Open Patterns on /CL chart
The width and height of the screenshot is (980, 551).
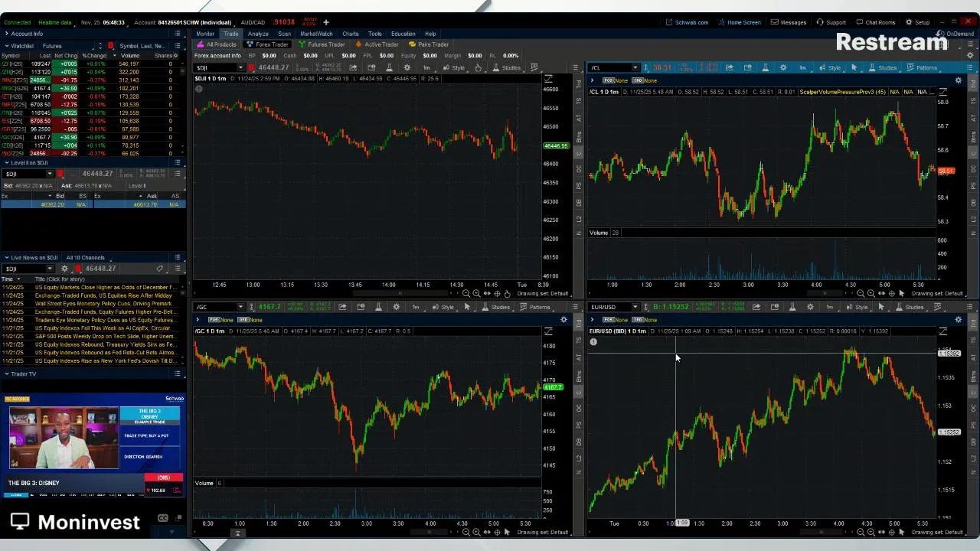click(922, 67)
